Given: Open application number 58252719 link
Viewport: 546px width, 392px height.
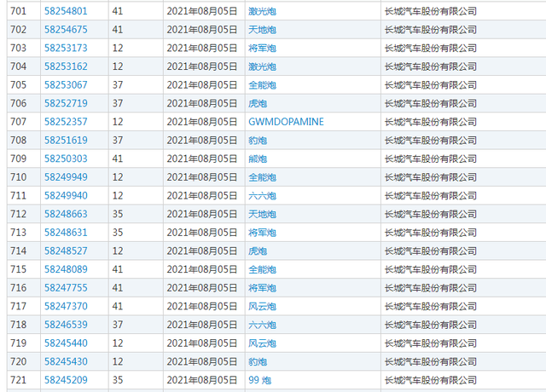Looking at the screenshot, I should (66, 103).
